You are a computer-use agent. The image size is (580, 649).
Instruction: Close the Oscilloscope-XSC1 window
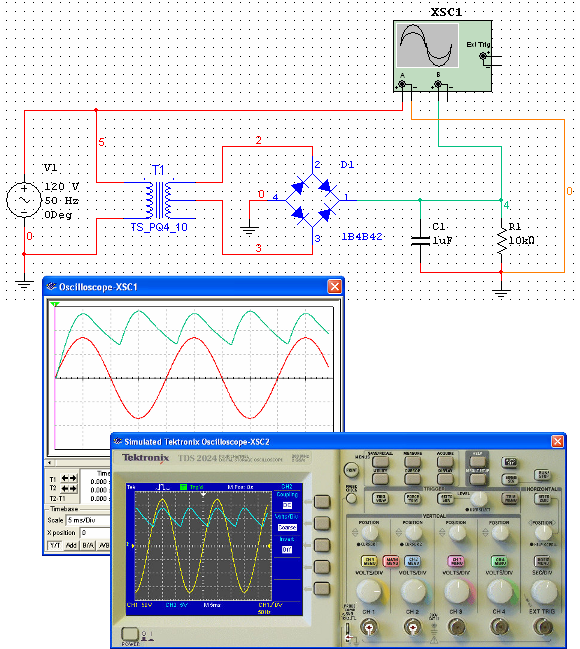[335, 286]
